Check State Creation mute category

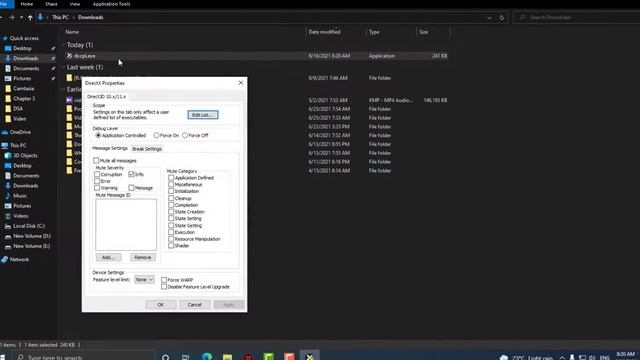[171, 211]
